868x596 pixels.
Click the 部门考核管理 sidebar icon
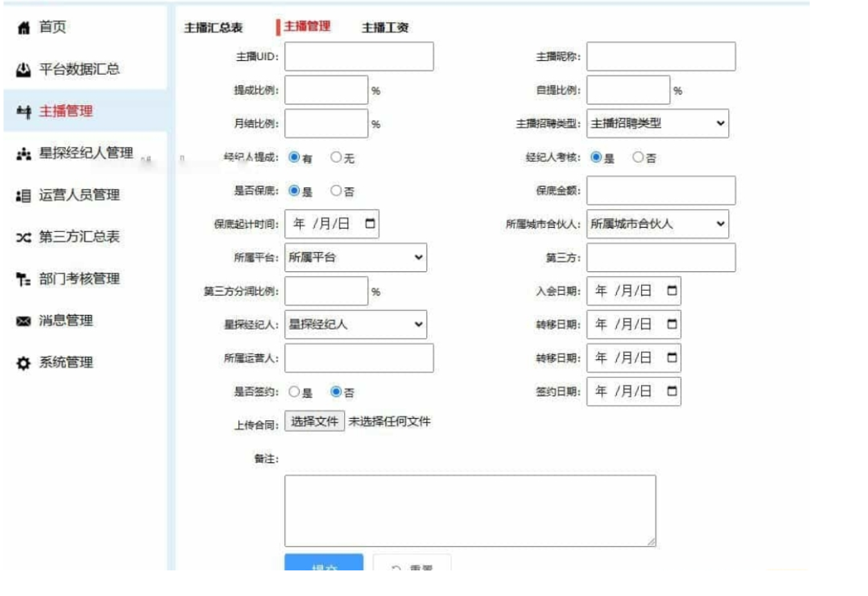pyautogui.click(x=24, y=279)
